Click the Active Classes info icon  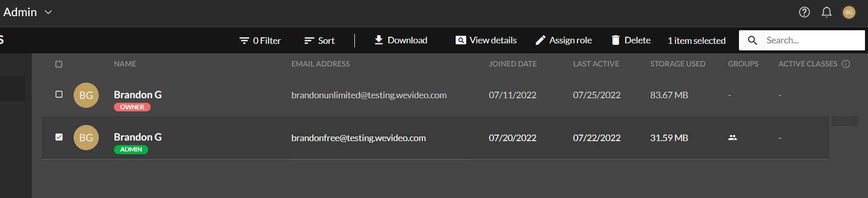coord(846,64)
